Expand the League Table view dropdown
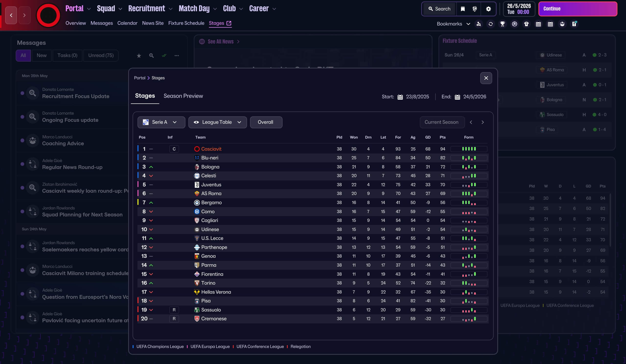Viewport: 626px width, 364px height. coord(217,122)
